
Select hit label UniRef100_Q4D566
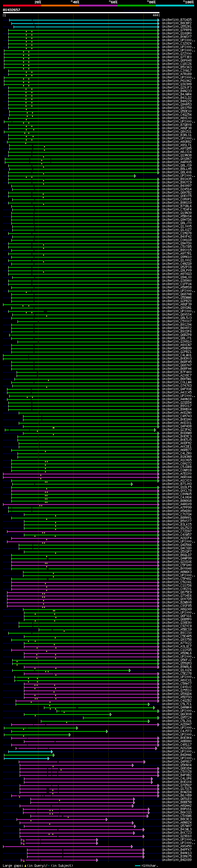click(177, 545)
